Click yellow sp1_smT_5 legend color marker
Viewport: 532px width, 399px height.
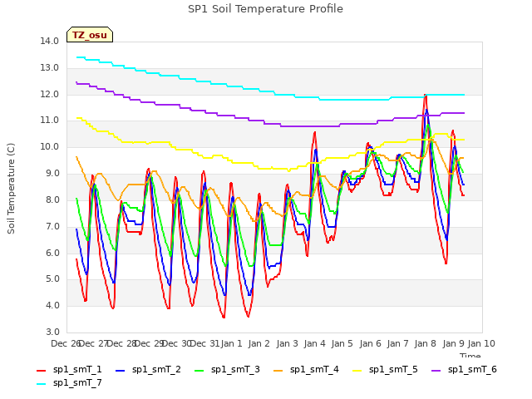pos(357,371)
